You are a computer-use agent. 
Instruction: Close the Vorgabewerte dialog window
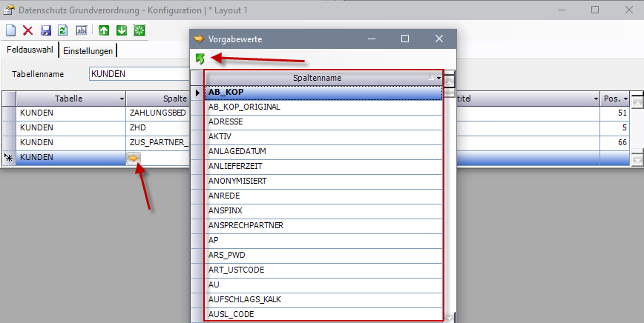(x=438, y=39)
